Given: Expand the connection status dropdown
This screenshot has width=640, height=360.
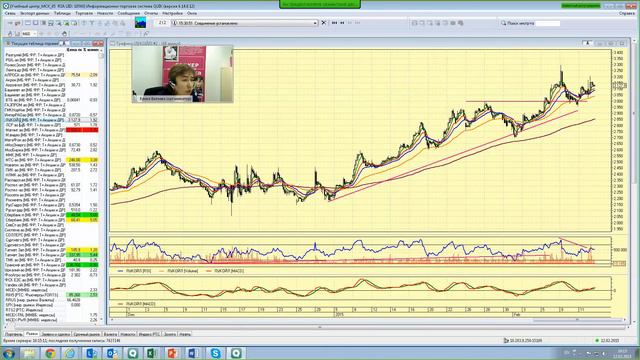Looking at the screenshot, I should (315, 23).
